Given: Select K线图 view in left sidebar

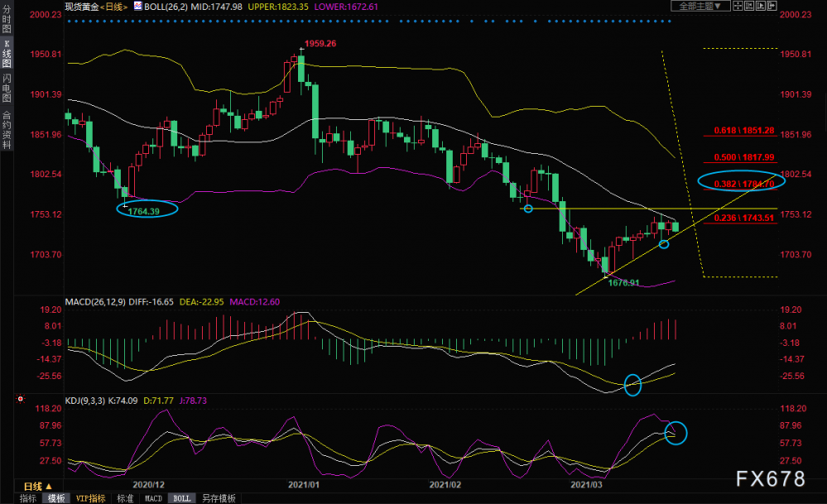Looking at the screenshot, I should [7, 53].
